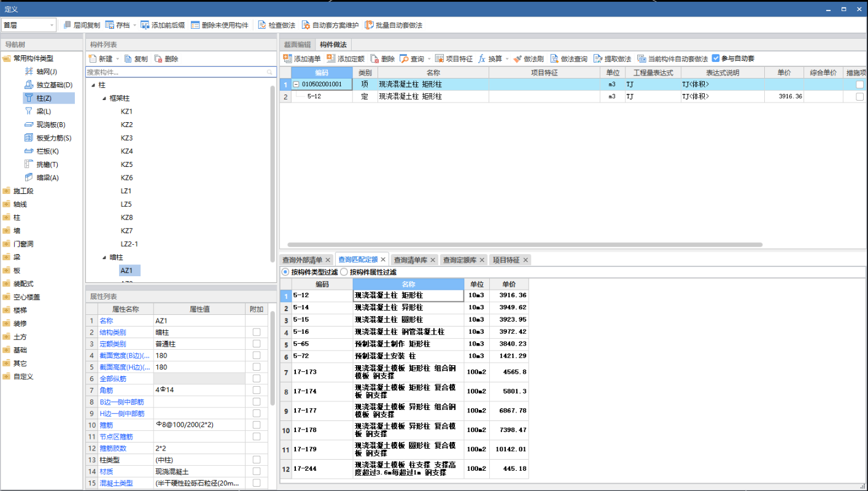Select component LZ2-1 in the list
The image size is (868, 491).
(130, 244)
